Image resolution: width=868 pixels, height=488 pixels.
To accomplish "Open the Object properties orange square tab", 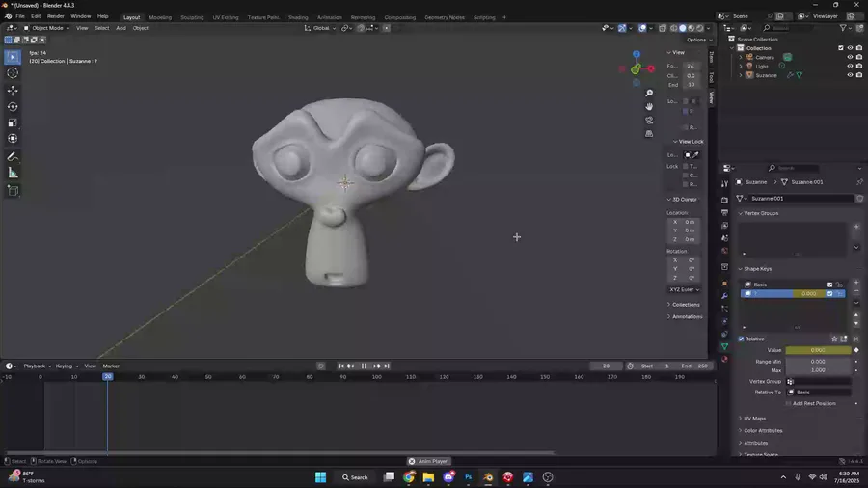I will 724,284.
